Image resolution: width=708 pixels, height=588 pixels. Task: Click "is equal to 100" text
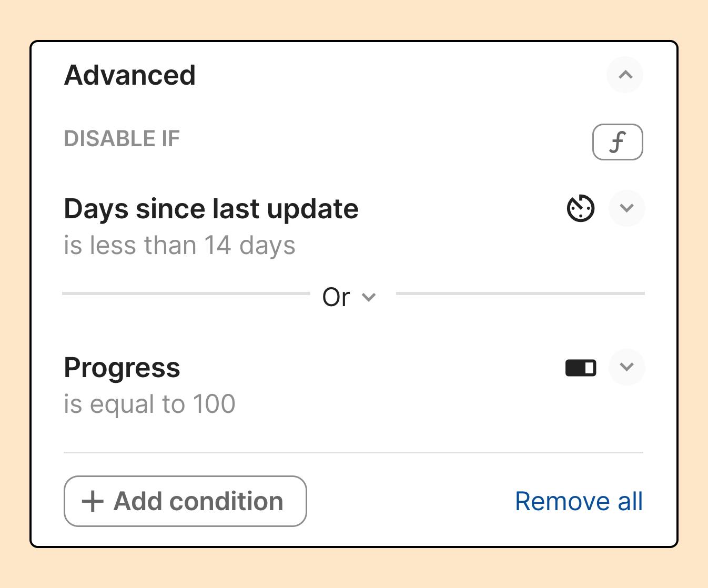[x=149, y=404]
